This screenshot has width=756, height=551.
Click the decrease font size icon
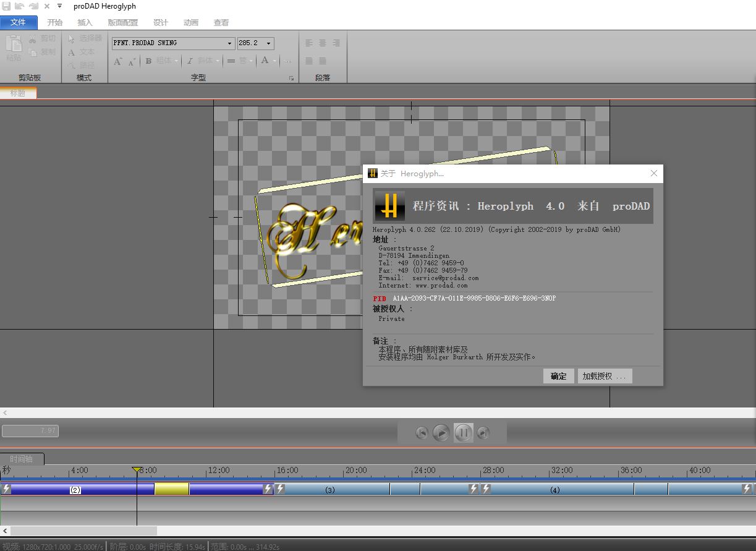[132, 61]
